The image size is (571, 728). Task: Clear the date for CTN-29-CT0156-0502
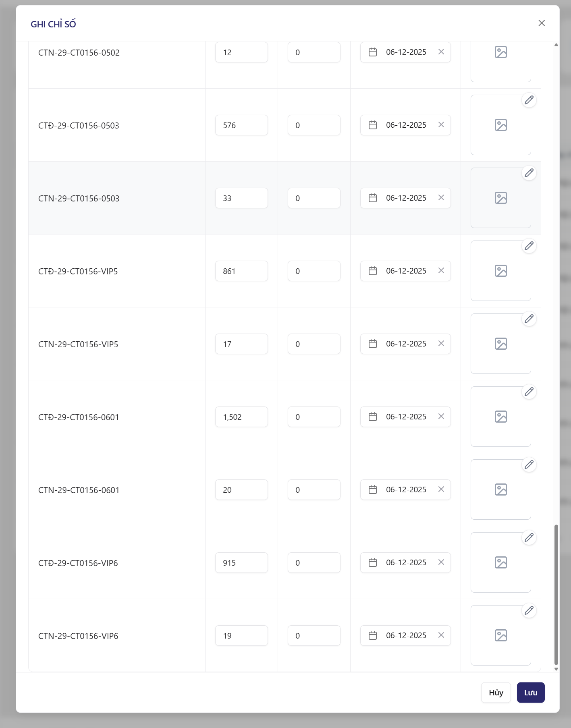click(441, 52)
